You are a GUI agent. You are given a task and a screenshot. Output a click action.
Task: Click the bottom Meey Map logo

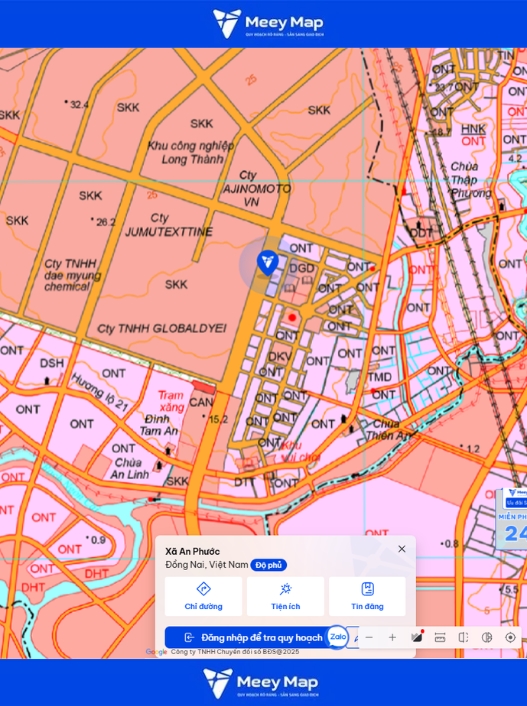click(261, 683)
